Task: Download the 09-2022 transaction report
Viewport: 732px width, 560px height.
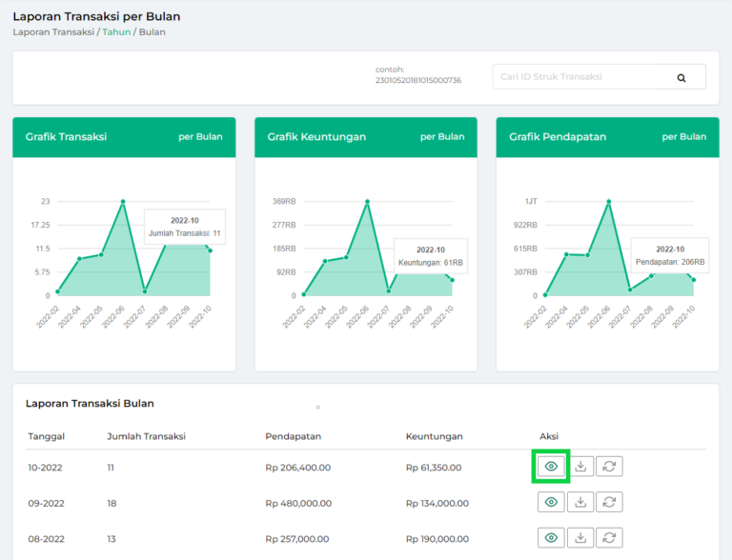Action: tap(580, 502)
